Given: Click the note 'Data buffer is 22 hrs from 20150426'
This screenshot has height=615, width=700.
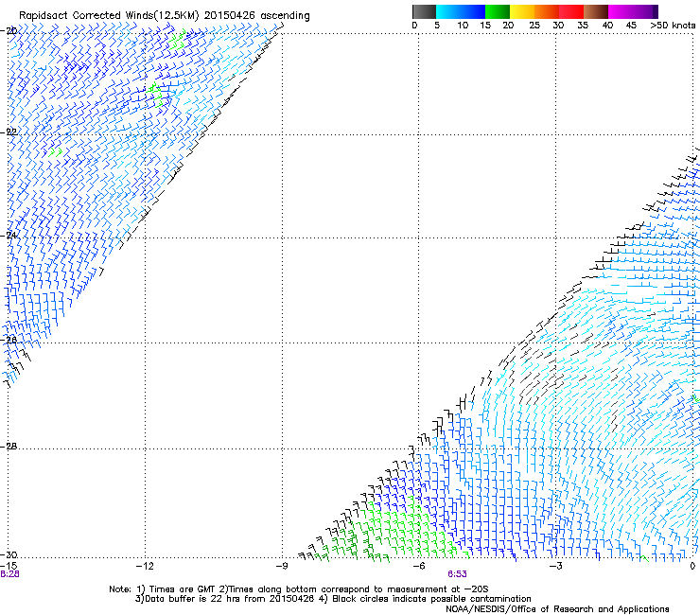Looking at the screenshot, I should click(x=229, y=599).
